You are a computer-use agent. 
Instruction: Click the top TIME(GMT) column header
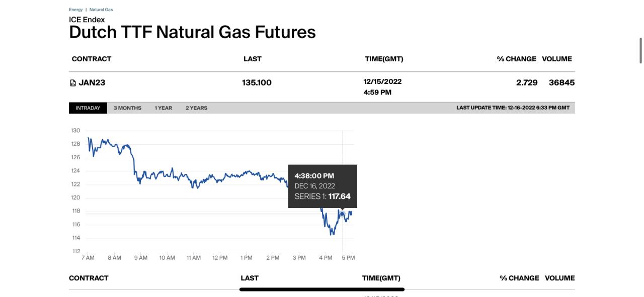point(384,59)
